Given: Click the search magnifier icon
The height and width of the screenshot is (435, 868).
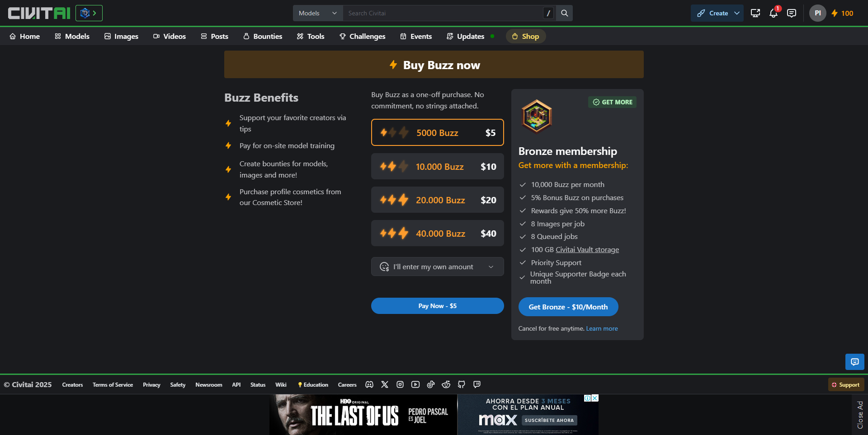Looking at the screenshot, I should coord(565,13).
